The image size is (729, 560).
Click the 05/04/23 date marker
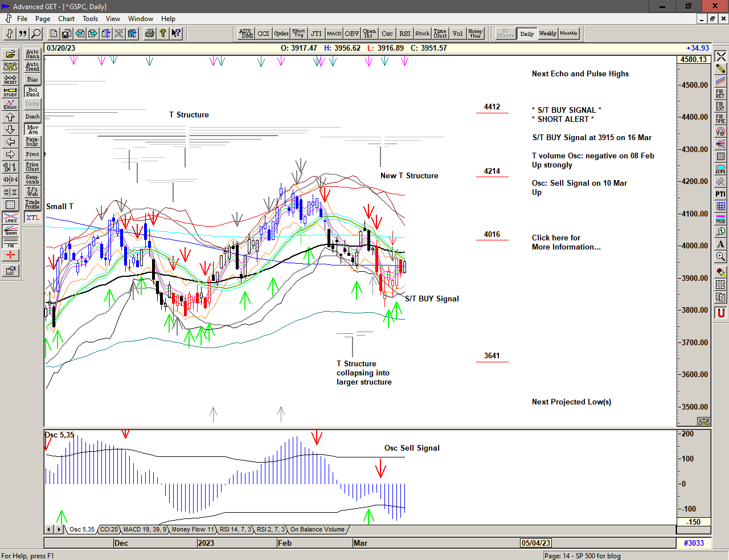point(536,543)
